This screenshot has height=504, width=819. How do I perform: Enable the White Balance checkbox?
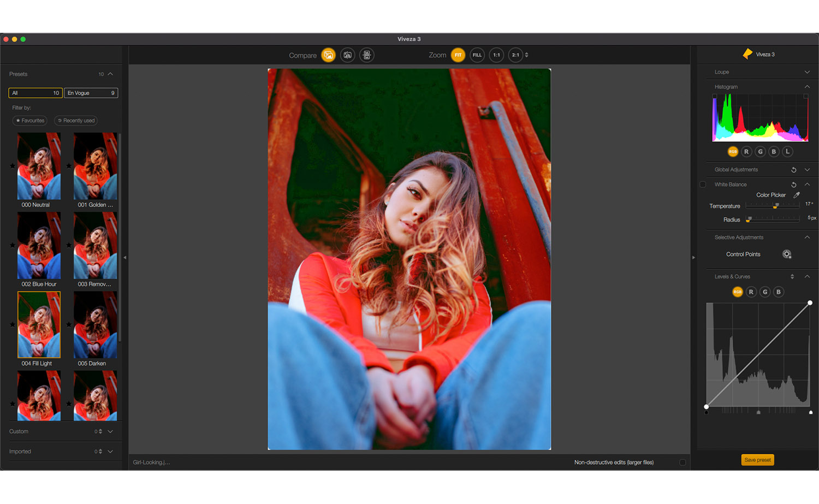(703, 185)
